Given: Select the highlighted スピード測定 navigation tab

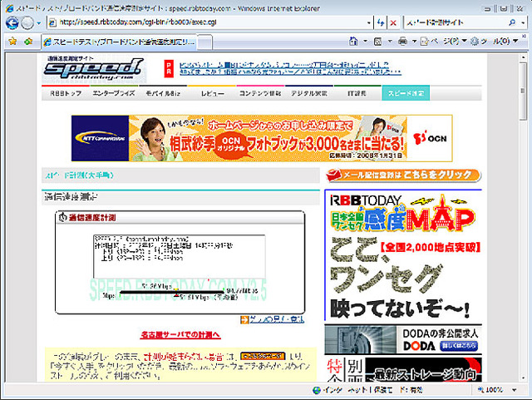Looking at the screenshot, I should 406,93.
